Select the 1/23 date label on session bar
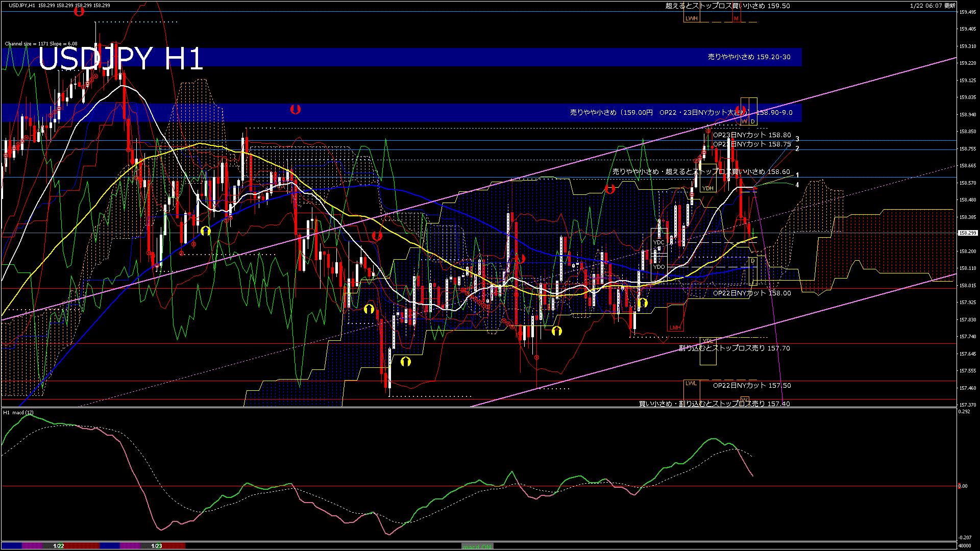The image size is (980, 551). pyautogui.click(x=157, y=546)
